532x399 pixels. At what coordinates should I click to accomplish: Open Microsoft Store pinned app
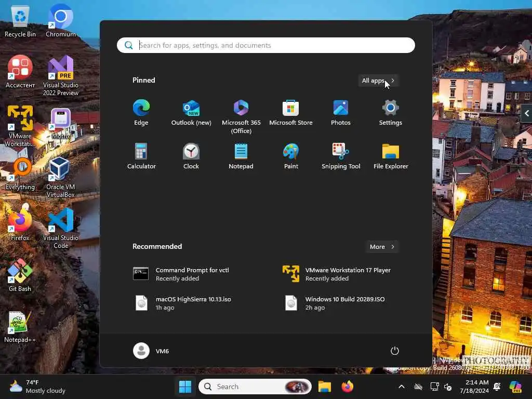coord(291,113)
